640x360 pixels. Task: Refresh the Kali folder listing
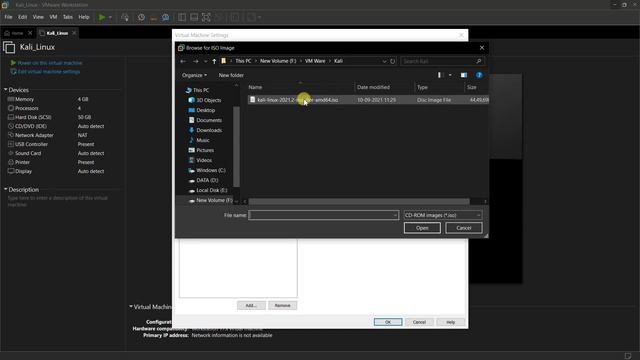(x=393, y=61)
